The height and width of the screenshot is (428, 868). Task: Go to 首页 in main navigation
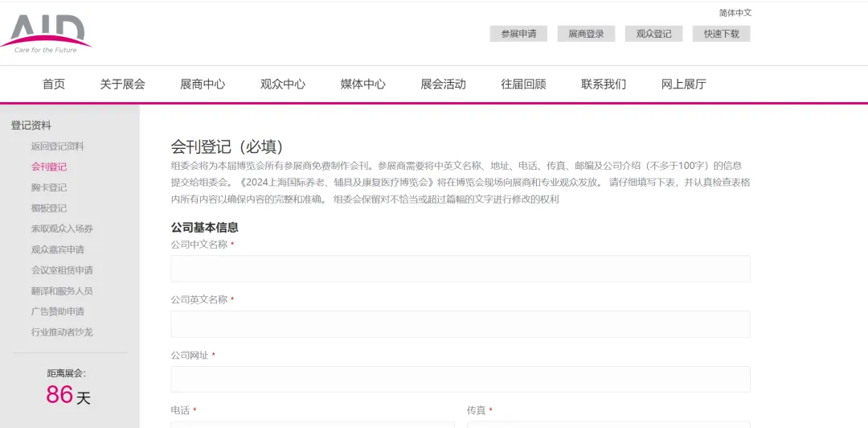[x=54, y=84]
